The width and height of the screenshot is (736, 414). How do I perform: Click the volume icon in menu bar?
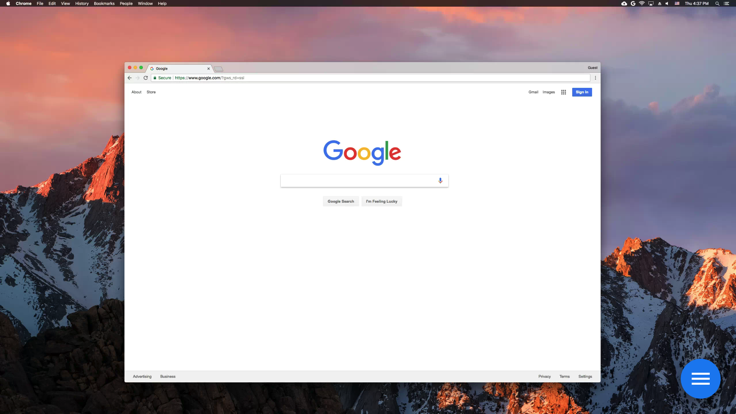[667, 3]
